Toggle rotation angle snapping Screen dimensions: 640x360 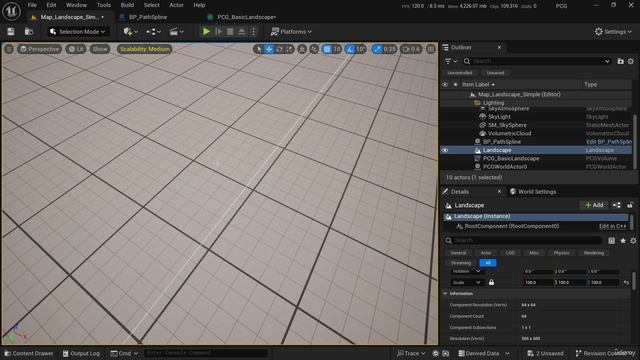[x=350, y=49]
